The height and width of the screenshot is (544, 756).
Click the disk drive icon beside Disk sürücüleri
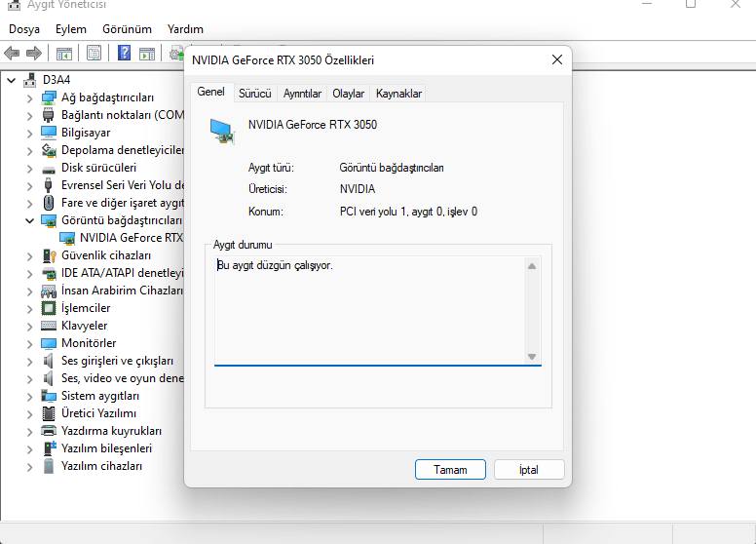click(48, 170)
